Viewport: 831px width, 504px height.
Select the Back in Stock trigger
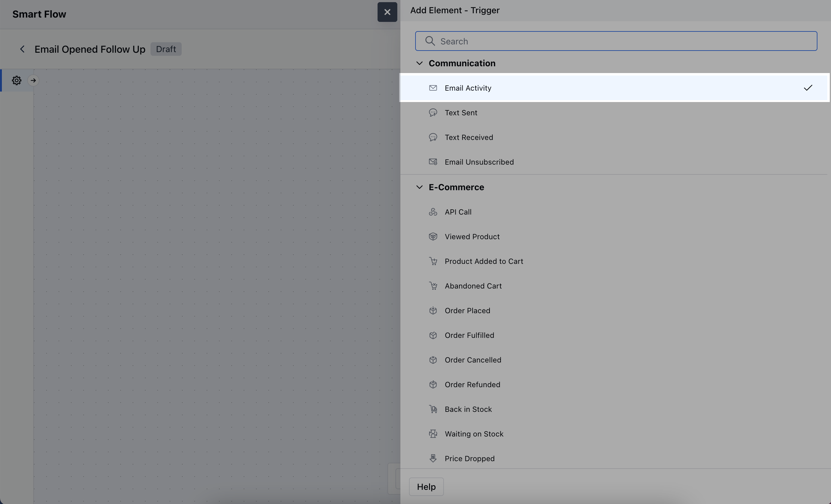click(x=468, y=409)
